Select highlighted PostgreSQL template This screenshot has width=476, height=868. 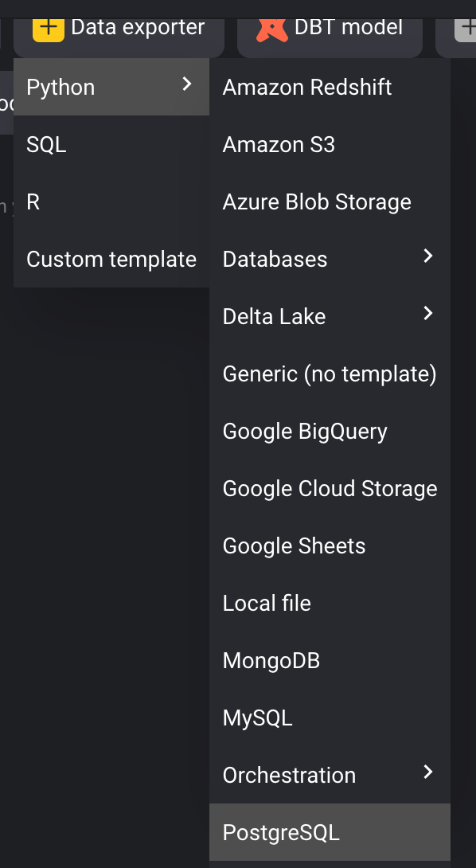pos(330,832)
